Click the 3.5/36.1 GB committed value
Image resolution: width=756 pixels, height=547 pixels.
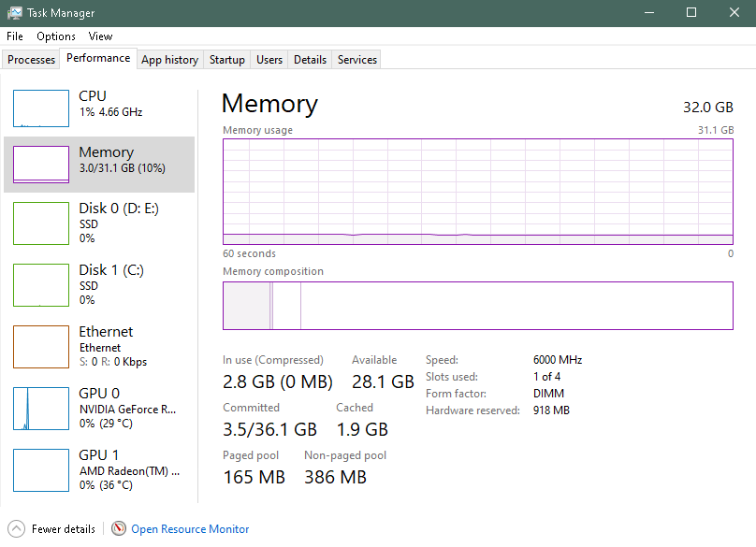pyautogui.click(x=269, y=429)
